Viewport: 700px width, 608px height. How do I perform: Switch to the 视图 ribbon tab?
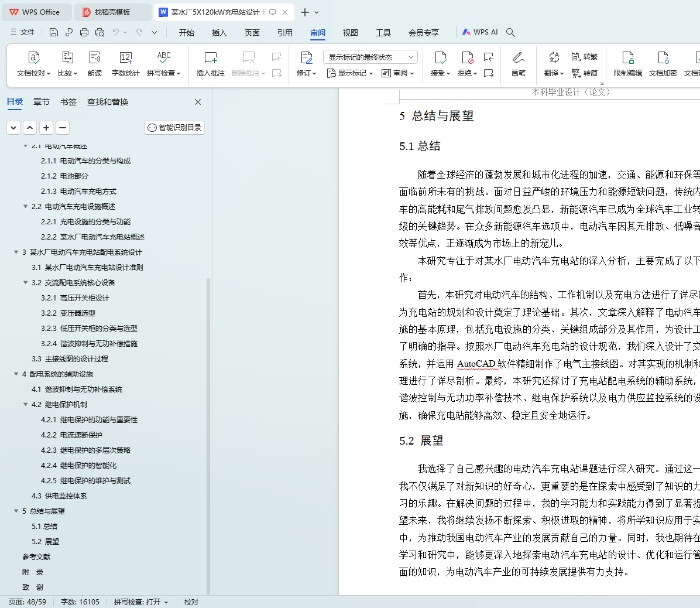pyautogui.click(x=350, y=33)
